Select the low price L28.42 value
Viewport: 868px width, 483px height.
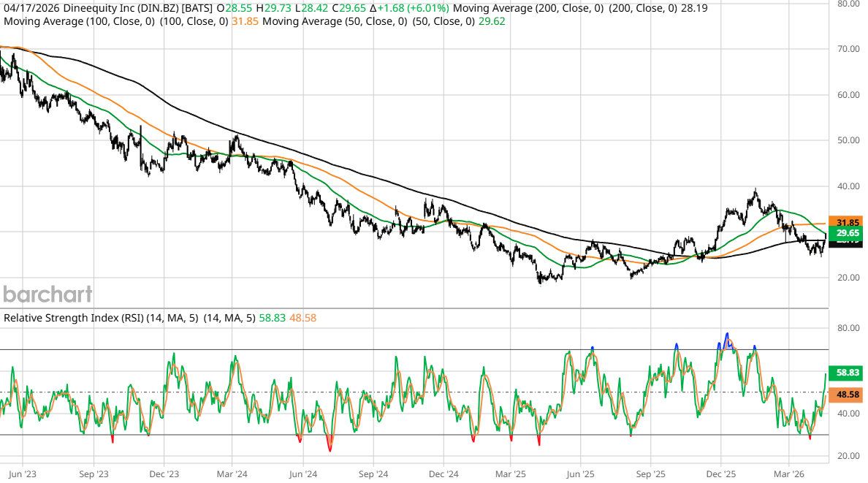coord(311,8)
